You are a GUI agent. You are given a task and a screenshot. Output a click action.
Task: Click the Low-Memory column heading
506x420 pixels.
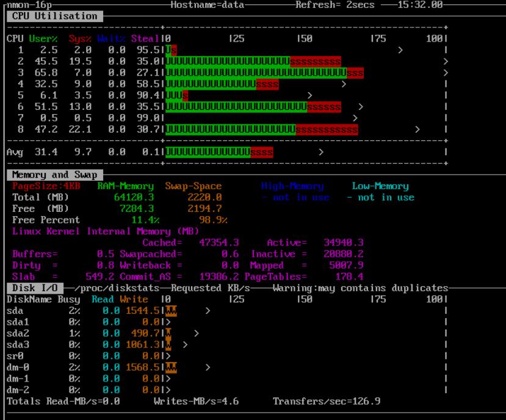(380, 186)
